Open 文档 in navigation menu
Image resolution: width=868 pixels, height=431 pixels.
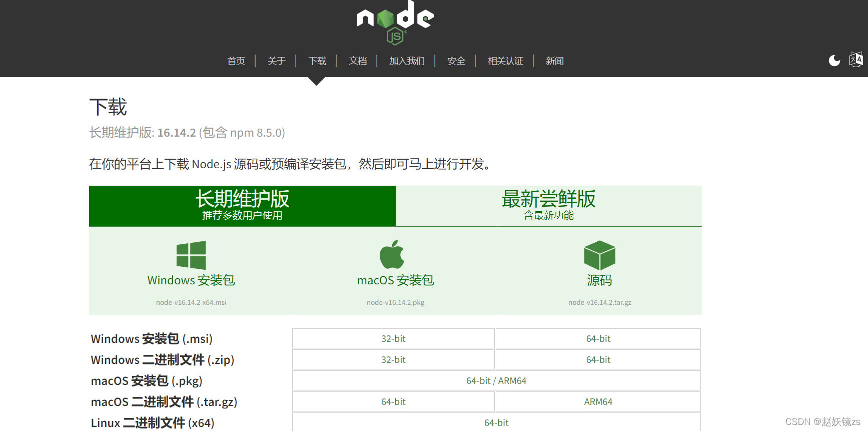pyautogui.click(x=358, y=61)
